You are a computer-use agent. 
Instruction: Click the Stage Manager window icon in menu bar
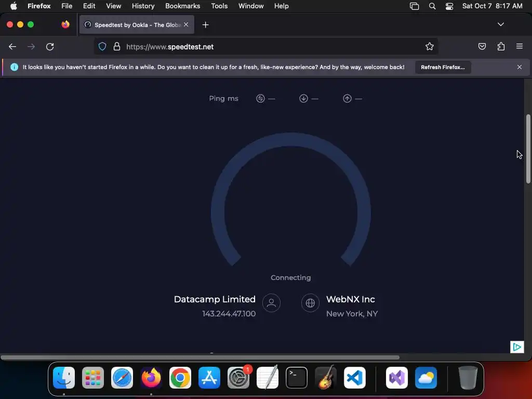(x=414, y=6)
